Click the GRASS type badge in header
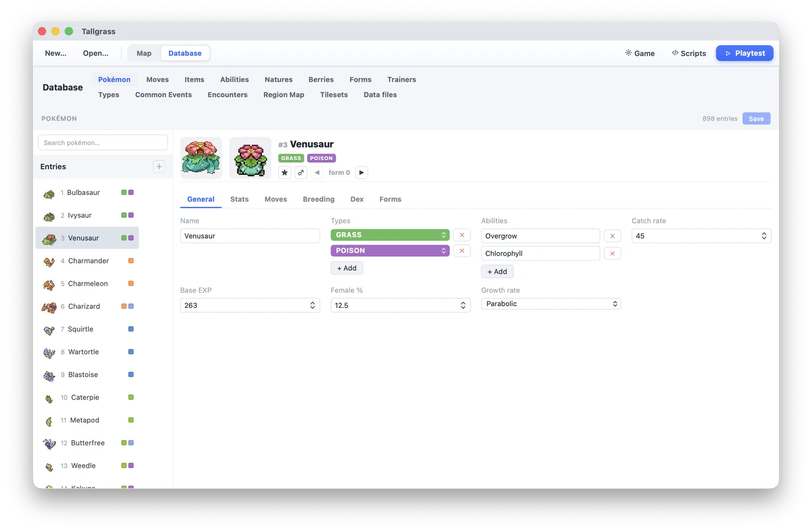The height and width of the screenshot is (532, 812). (291, 158)
